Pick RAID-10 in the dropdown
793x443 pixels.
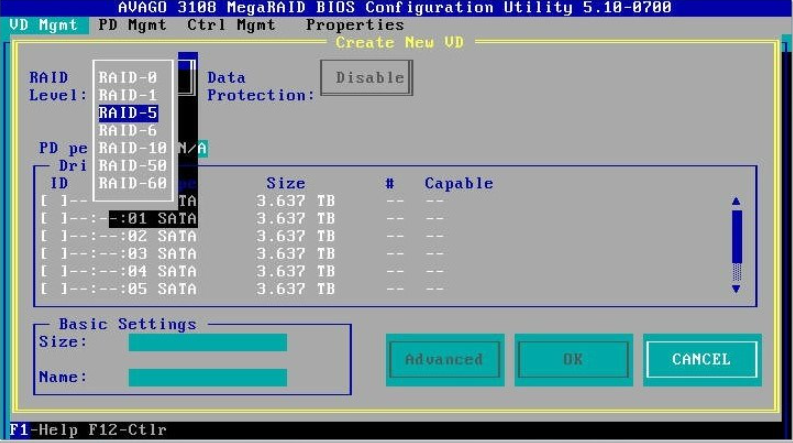(133, 148)
